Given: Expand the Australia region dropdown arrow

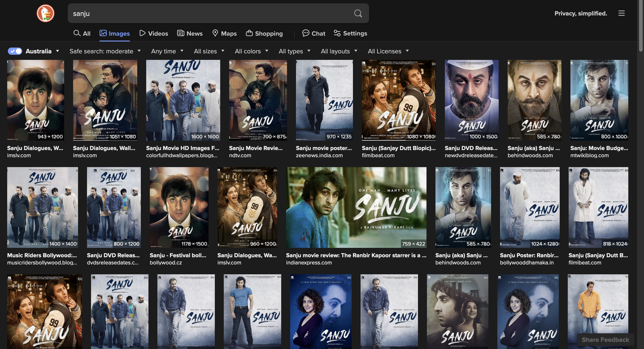Looking at the screenshot, I should click(57, 51).
